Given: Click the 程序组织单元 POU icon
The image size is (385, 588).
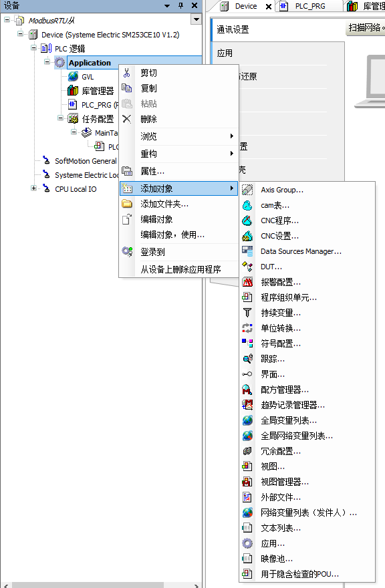Looking at the screenshot, I should [247, 297].
